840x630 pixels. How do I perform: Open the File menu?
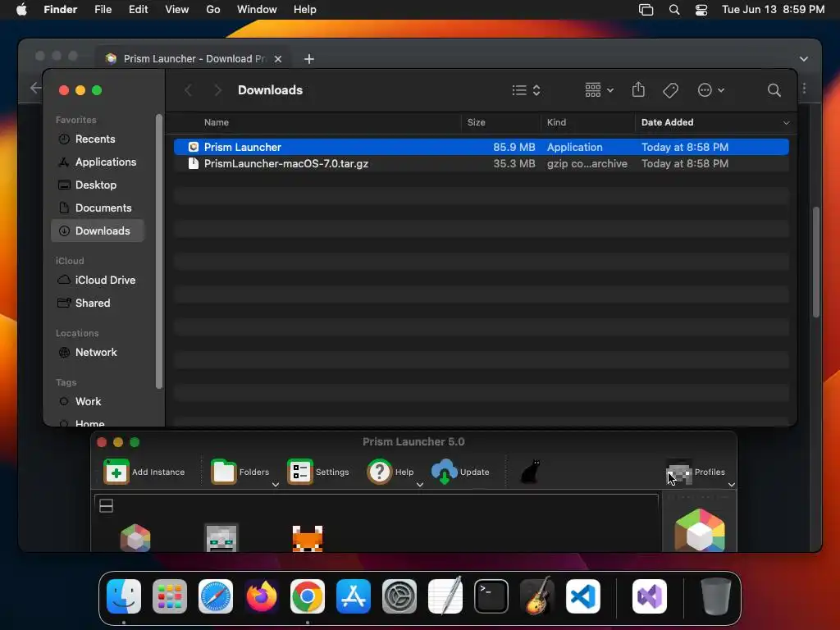pyautogui.click(x=103, y=10)
